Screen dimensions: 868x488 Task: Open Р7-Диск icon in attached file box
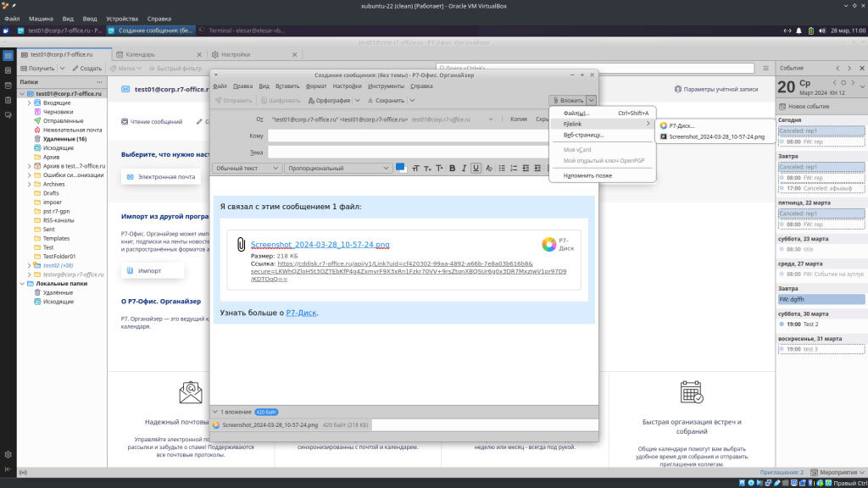click(x=548, y=245)
